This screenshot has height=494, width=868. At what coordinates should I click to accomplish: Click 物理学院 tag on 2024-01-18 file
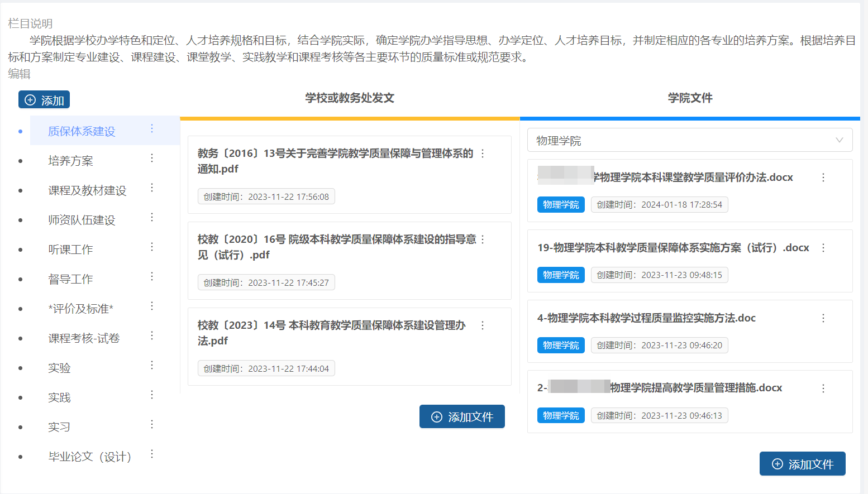click(561, 205)
